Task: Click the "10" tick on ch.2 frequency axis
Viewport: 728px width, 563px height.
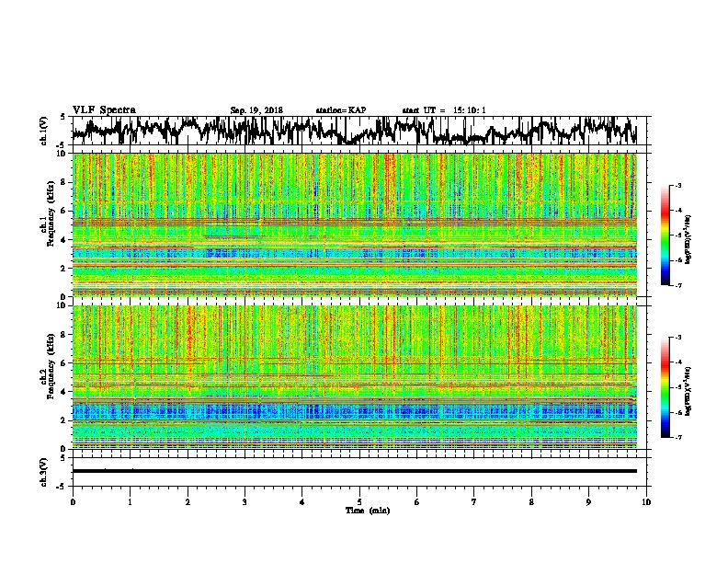Action: coord(62,305)
